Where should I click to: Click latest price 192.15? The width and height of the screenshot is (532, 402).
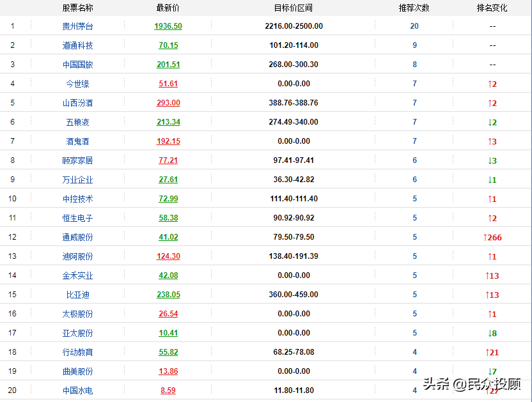pyautogui.click(x=168, y=141)
